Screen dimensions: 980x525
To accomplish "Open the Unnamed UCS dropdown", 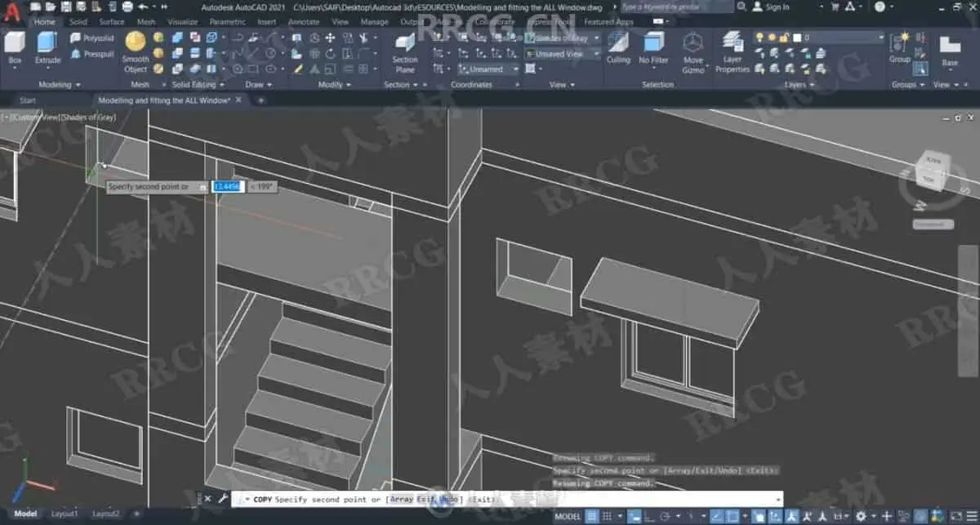I will [x=488, y=69].
